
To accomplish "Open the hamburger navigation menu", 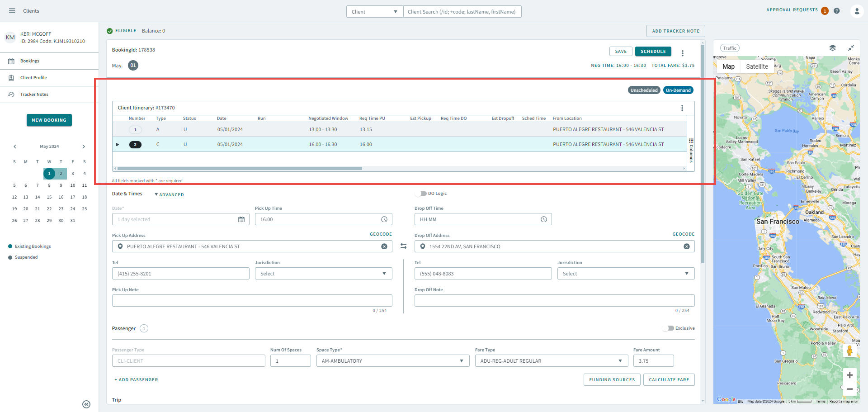I will 12,11.
